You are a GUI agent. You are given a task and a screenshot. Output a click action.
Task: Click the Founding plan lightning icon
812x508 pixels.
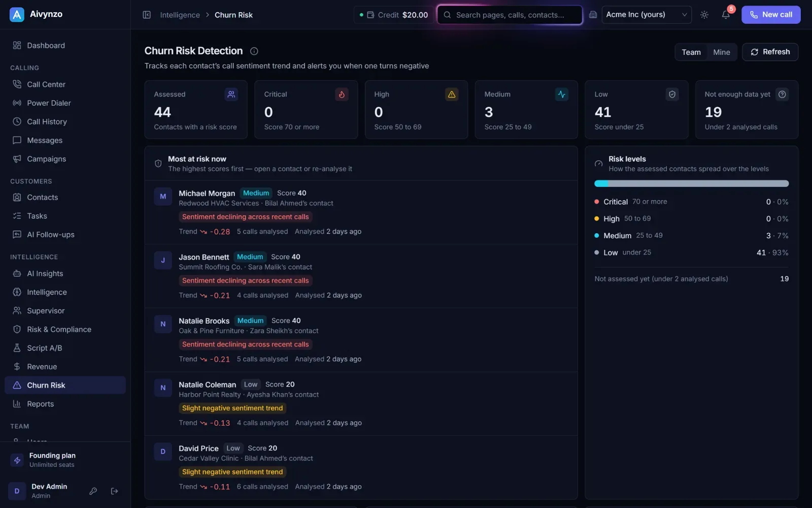[17, 460]
